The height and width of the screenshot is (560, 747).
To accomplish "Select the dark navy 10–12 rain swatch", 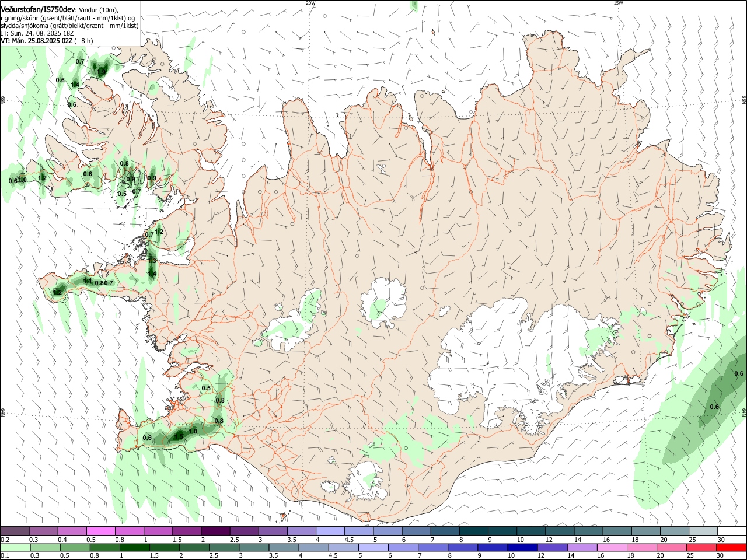I will 523,548.
